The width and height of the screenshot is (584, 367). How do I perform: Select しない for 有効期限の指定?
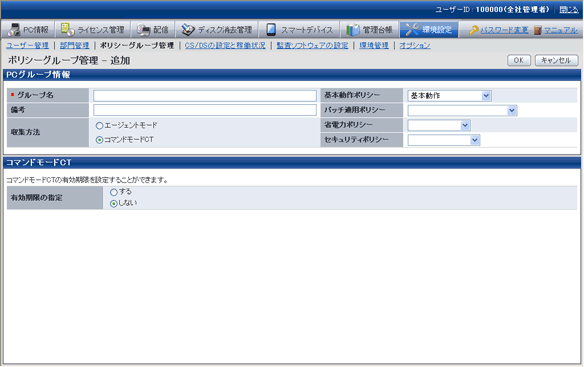coord(114,204)
